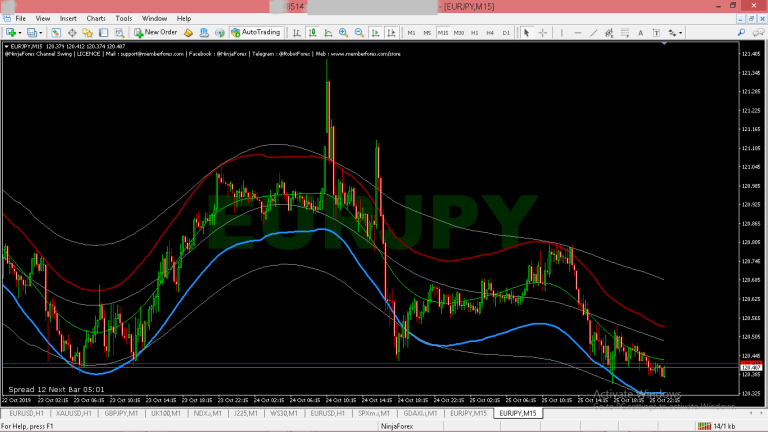Open the Market Watch window icon

pyautogui.click(x=57, y=32)
